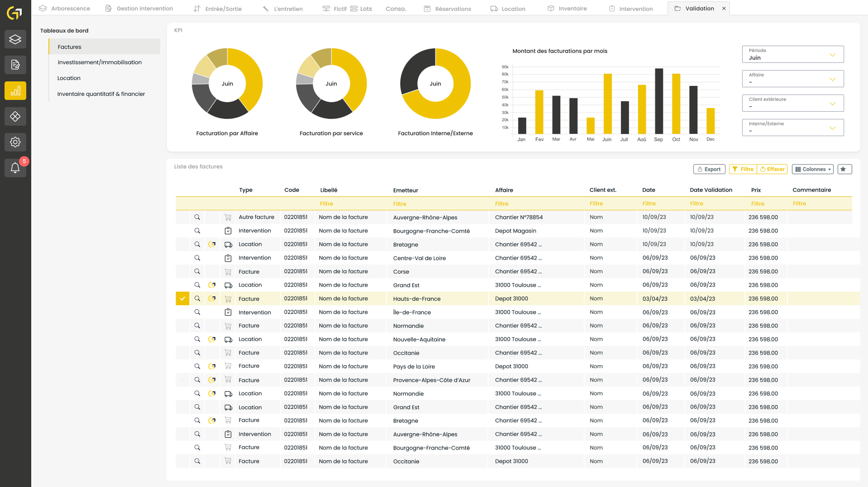Open the document edit sidebar icon
868x487 pixels.
click(15, 65)
